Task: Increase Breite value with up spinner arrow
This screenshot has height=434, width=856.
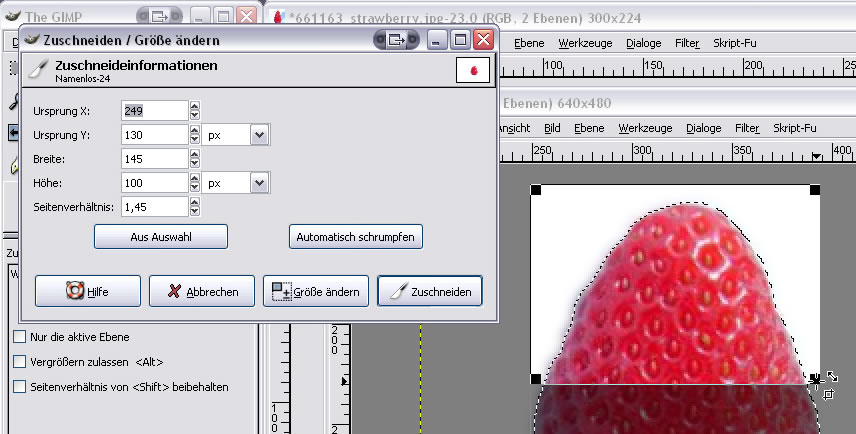Action: [x=195, y=154]
